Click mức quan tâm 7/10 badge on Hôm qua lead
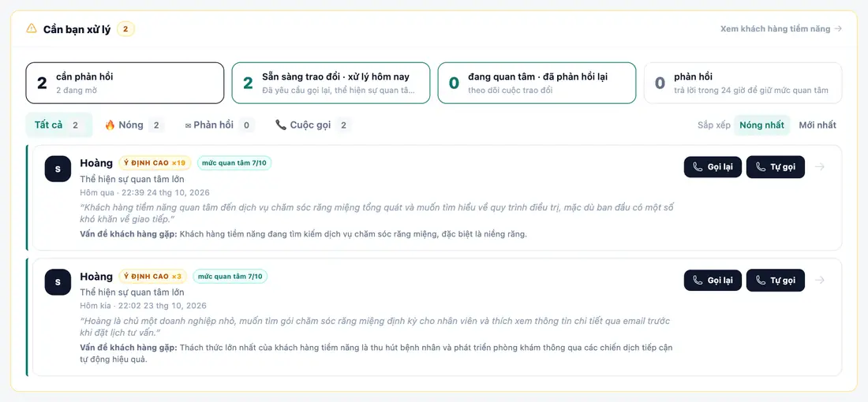Viewport: 868px width, 402px height. tap(234, 162)
